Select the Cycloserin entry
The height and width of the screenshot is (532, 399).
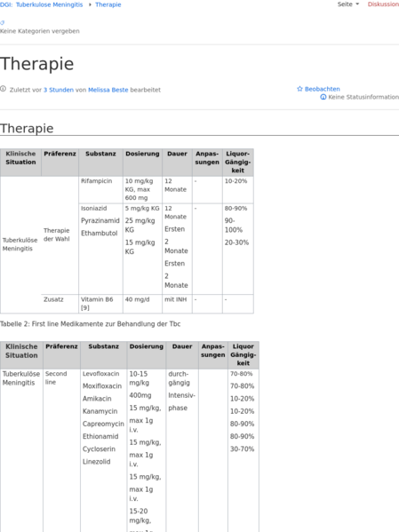coord(99,449)
